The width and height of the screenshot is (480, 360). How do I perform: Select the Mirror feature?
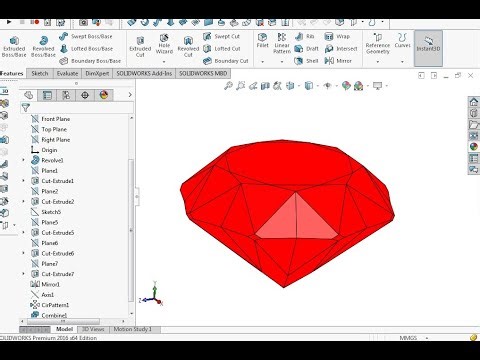click(x=338, y=61)
